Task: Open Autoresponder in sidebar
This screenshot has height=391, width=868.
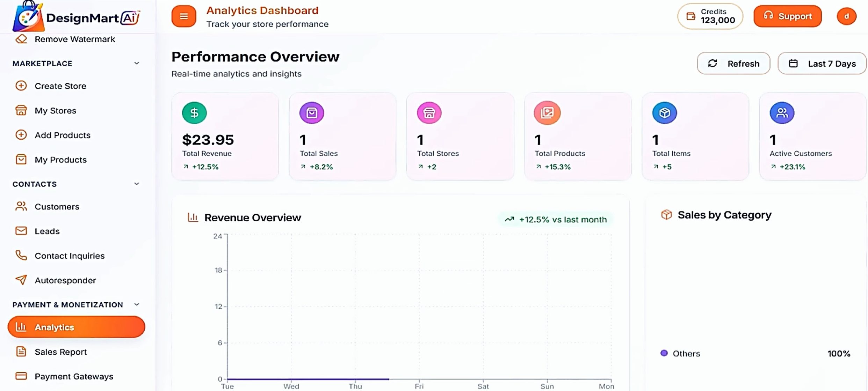Action: 65,280
